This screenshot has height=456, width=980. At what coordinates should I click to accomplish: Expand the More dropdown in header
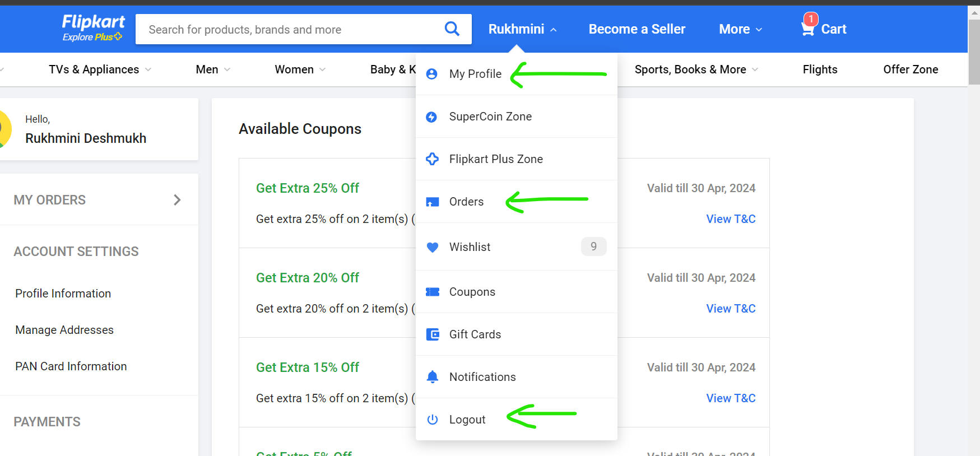coord(740,29)
